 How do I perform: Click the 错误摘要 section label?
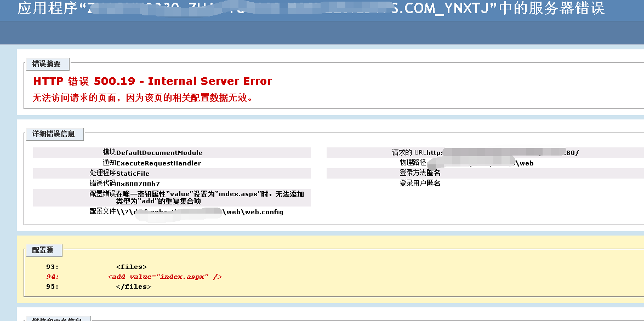tap(47, 64)
